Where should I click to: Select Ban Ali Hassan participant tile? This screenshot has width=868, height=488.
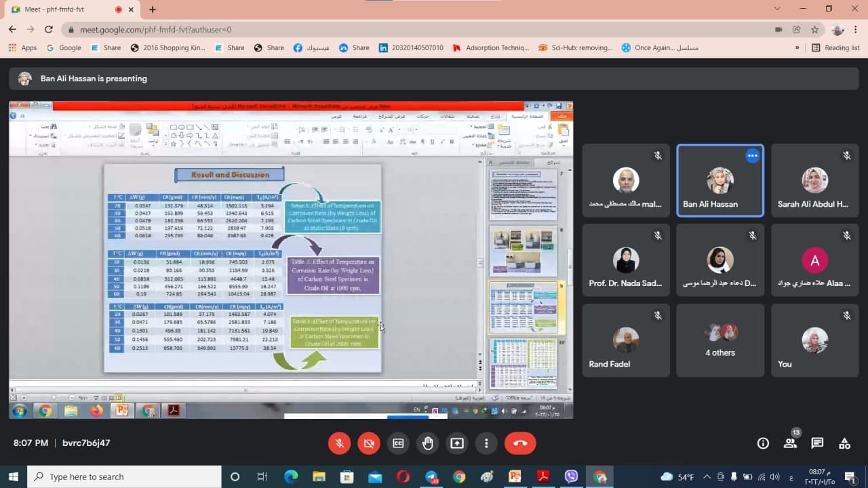[x=720, y=180]
